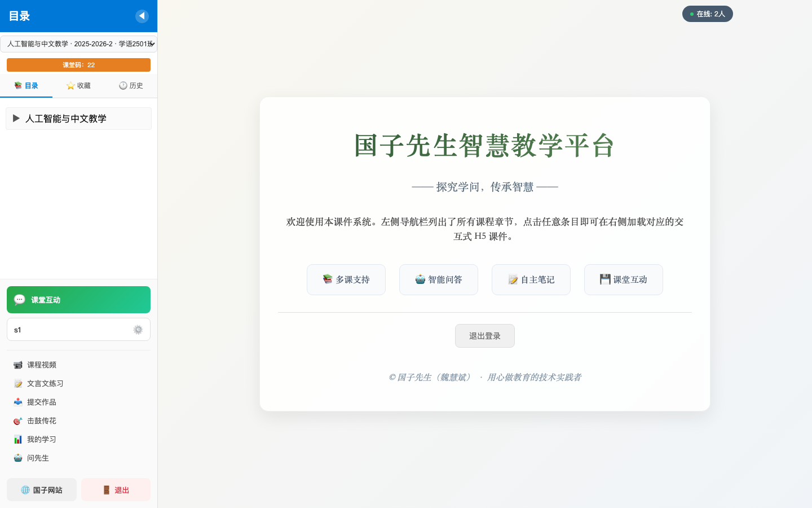Viewport: 812px width, 508px height.
Task: Open 文言文练习 in the sidebar
Action: [78, 383]
